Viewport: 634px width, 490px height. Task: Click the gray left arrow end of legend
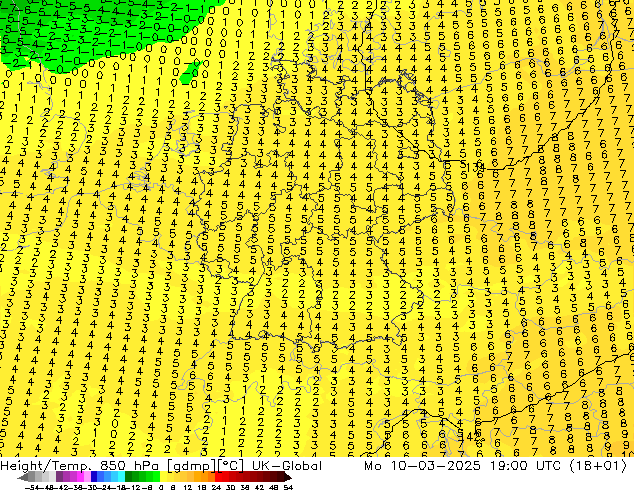click(x=23, y=477)
